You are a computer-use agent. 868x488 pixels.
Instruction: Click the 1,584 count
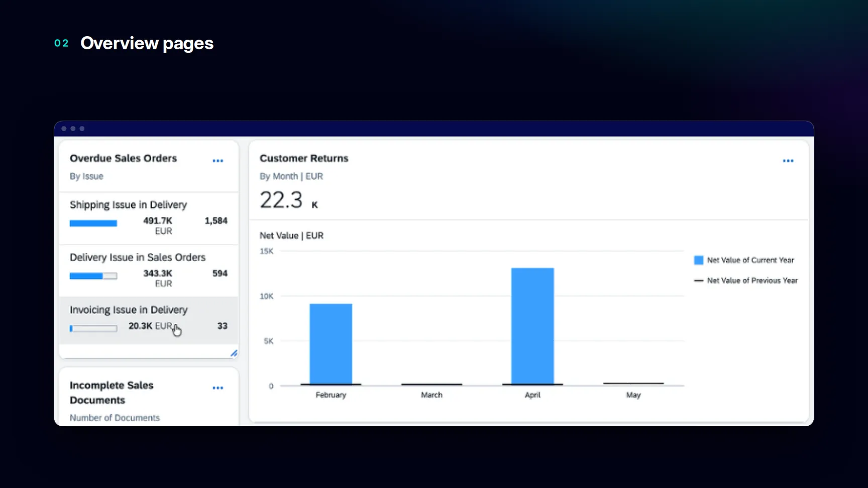(216, 221)
